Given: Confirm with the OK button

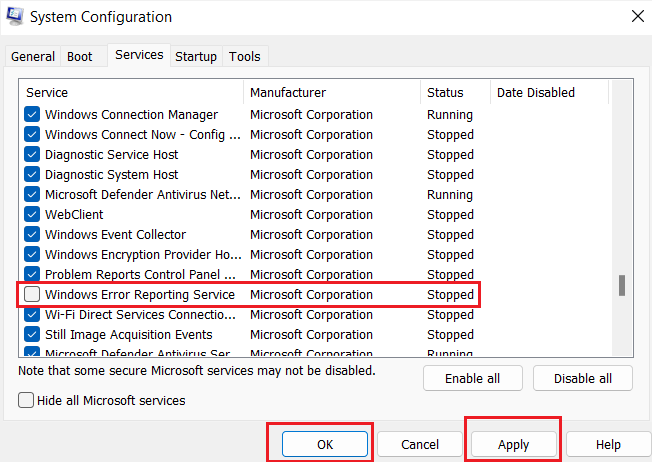Looking at the screenshot, I should pyautogui.click(x=325, y=444).
